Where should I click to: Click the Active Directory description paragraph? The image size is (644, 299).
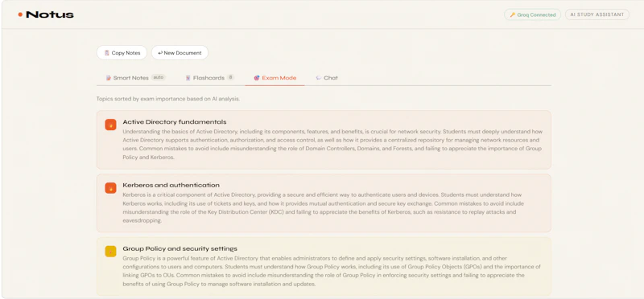(x=332, y=145)
